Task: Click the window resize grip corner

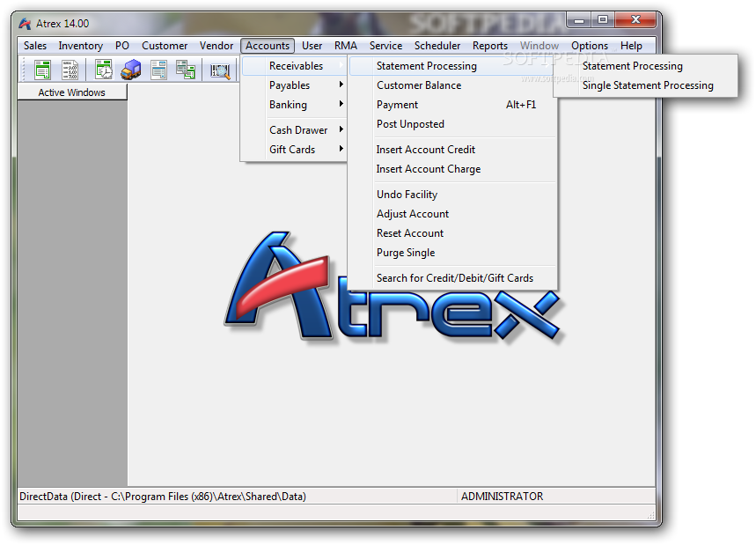Action: pyautogui.click(x=650, y=516)
